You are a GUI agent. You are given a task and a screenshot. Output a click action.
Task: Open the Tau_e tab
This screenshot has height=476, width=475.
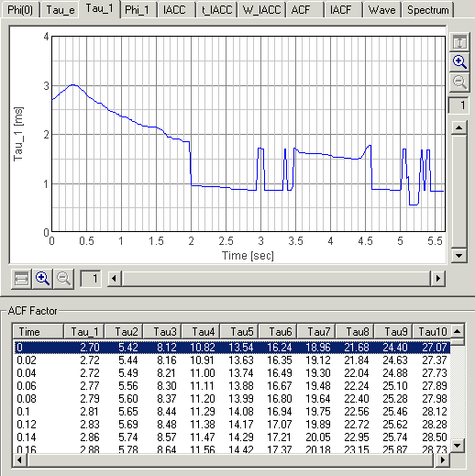[61, 10]
